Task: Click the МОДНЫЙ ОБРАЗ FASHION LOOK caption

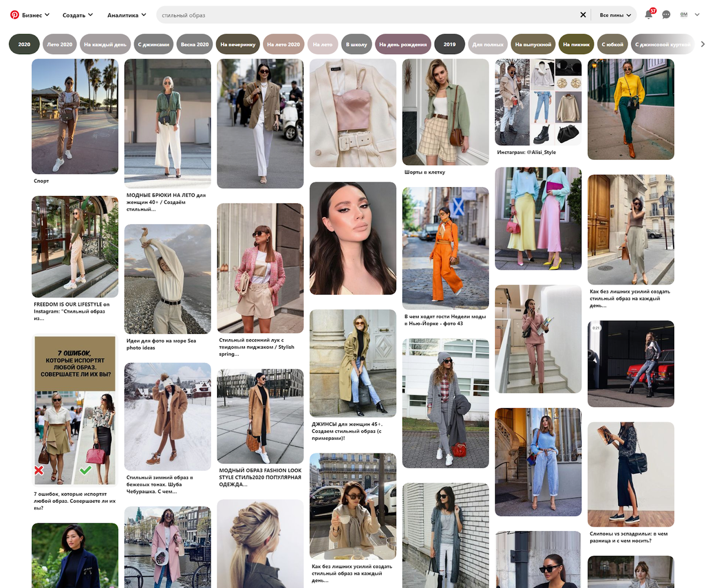Action: click(x=260, y=477)
